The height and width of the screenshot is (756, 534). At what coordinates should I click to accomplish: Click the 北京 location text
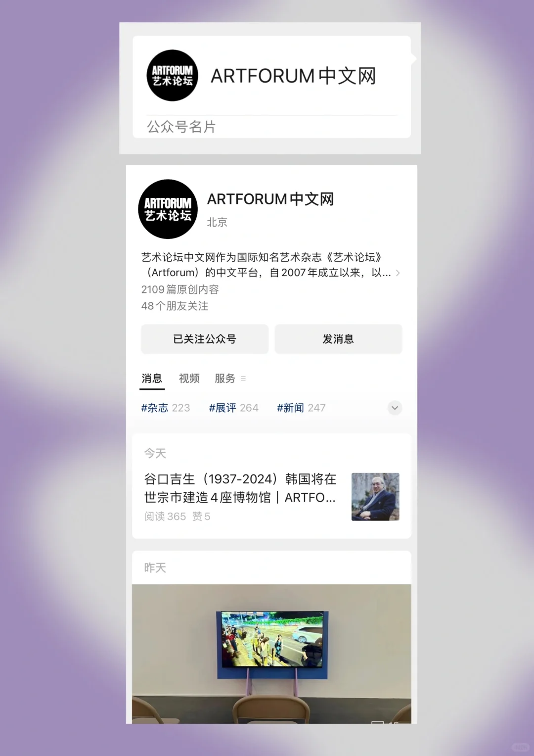(217, 222)
